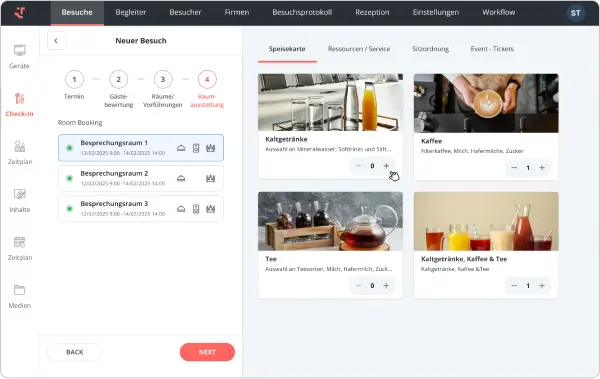This screenshot has width=600, height=379.
Task: Click device icon for Besprechungsraum 3
Action: (196, 209)
